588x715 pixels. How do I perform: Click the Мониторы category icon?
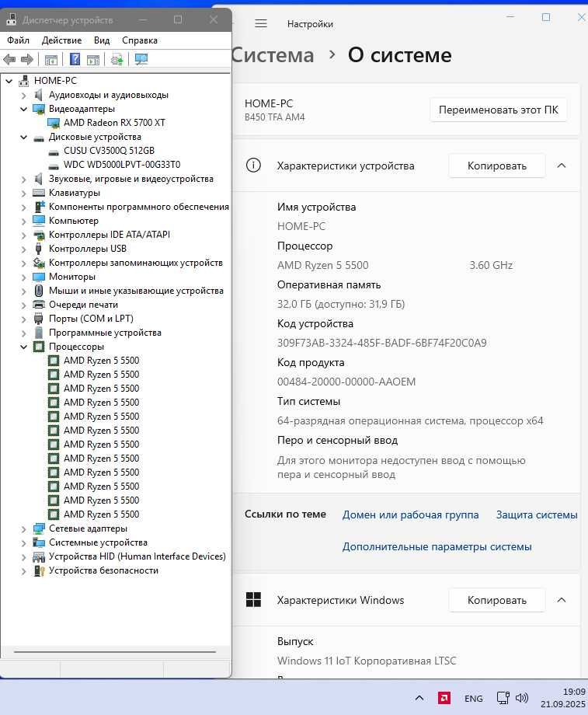point(39,277)
